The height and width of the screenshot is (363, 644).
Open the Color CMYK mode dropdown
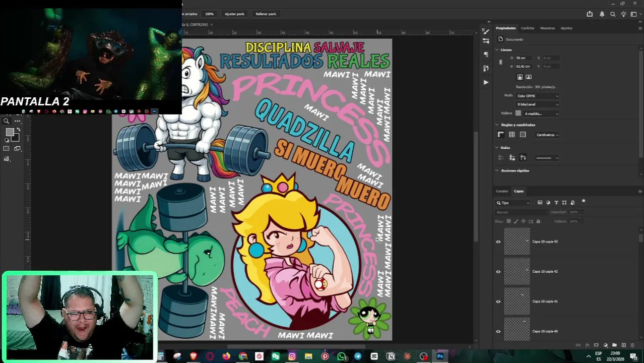(x=537, y=96)
